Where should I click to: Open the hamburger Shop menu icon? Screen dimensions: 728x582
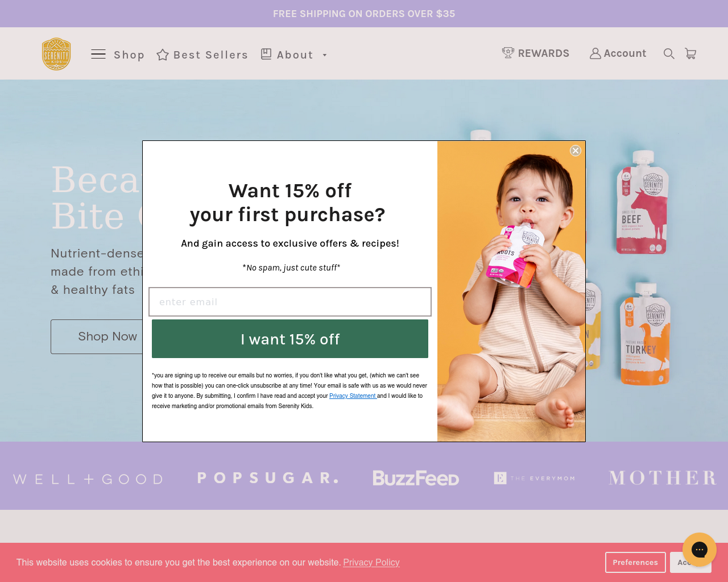click(98, 55)
